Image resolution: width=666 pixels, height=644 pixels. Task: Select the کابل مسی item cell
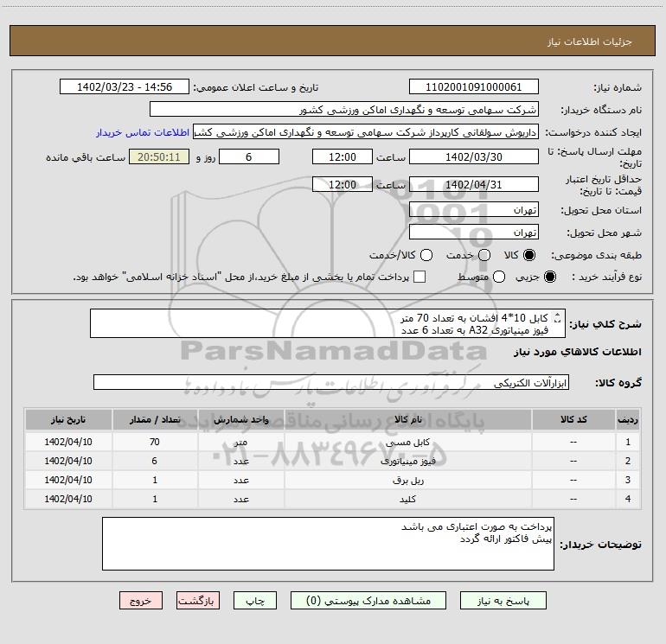point(407,442)
